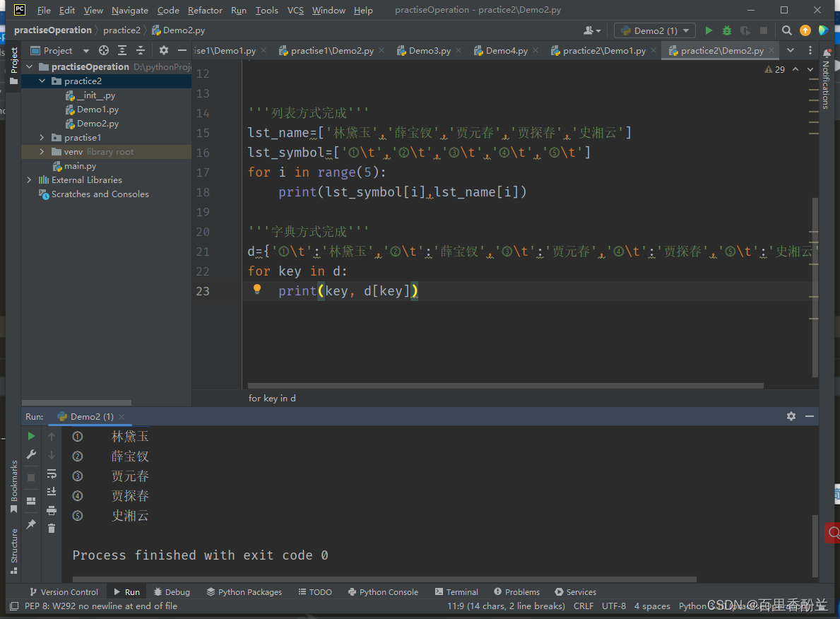Print the console output icon
The height and width of the screenshot is (619, 840).
52,510
